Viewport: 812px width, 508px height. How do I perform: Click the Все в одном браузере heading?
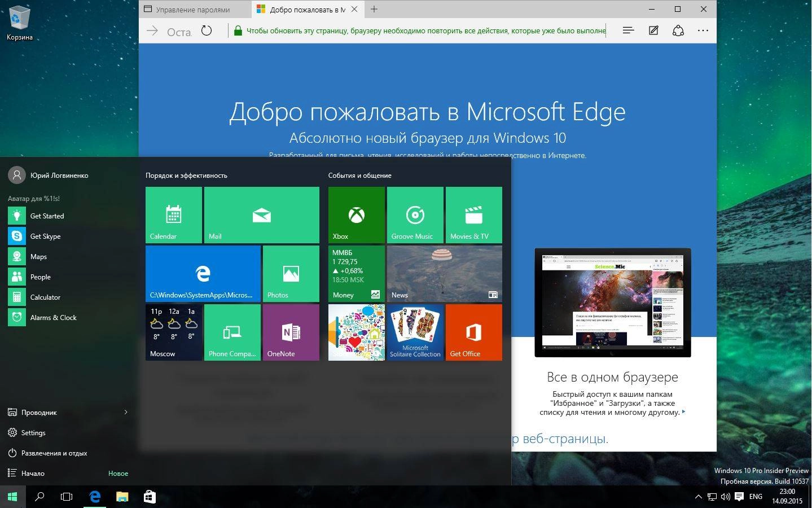click(x=612, y=377)
